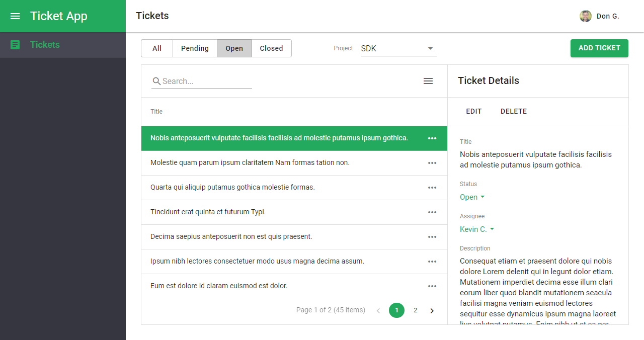The width and height of the screenshot is (644, 340).
Task: Change the ticket Status via the Open dropdown
Action: 471,197
